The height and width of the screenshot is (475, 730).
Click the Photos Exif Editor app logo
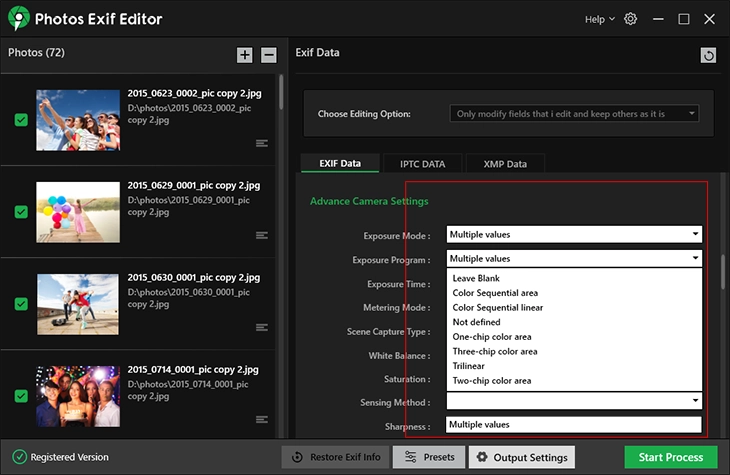[16, 19]
